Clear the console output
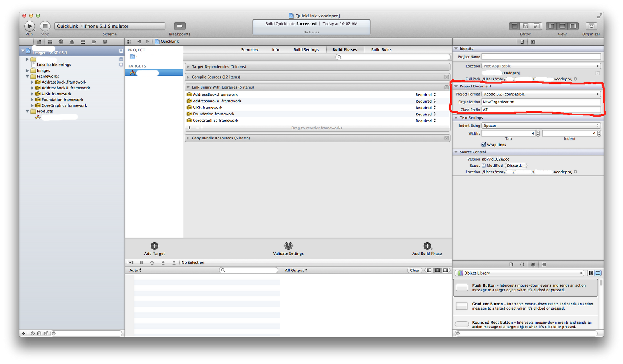This screenshot has width=623, height=364. (415, 270)
